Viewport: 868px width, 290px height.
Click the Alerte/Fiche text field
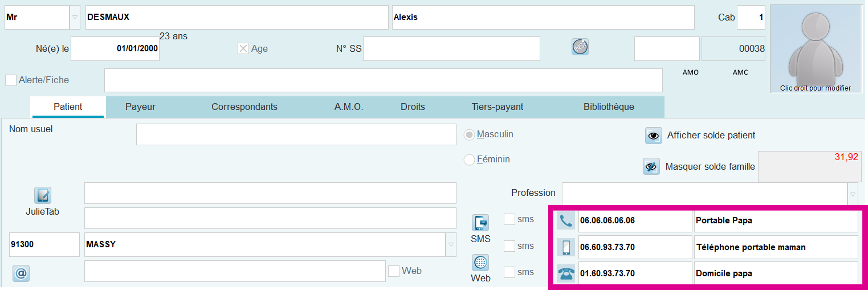pos(383,81)
